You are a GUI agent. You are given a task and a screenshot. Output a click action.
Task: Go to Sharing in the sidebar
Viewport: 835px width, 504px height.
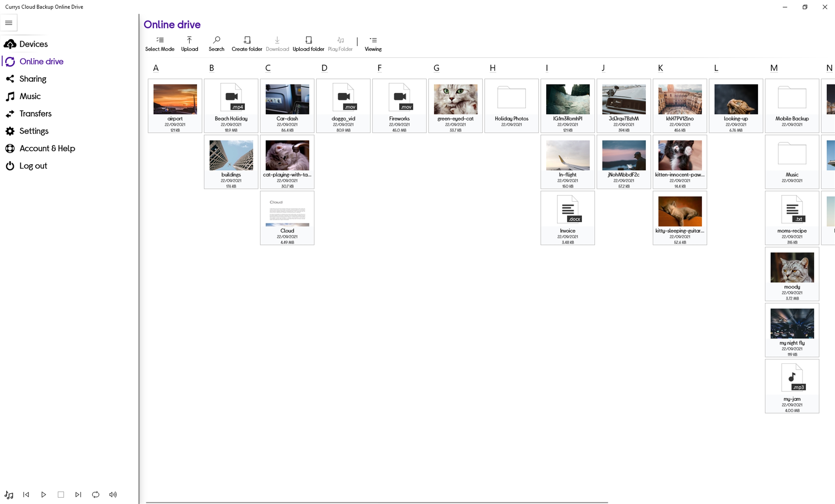pos(33,79)
